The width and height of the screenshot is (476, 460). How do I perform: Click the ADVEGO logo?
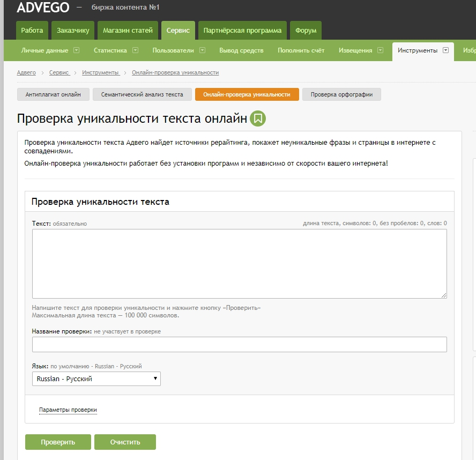point(42,8)
